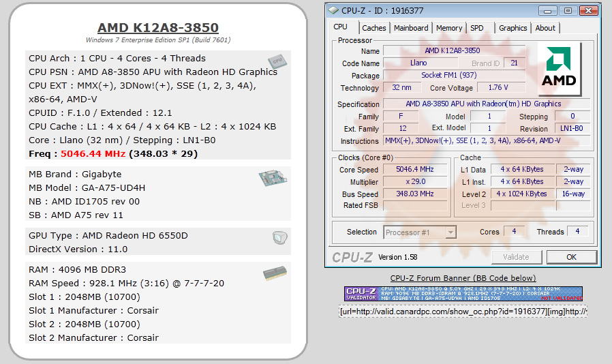
Task: Click the CPU chip icon in the CPU section
Action: pos(276,62)
